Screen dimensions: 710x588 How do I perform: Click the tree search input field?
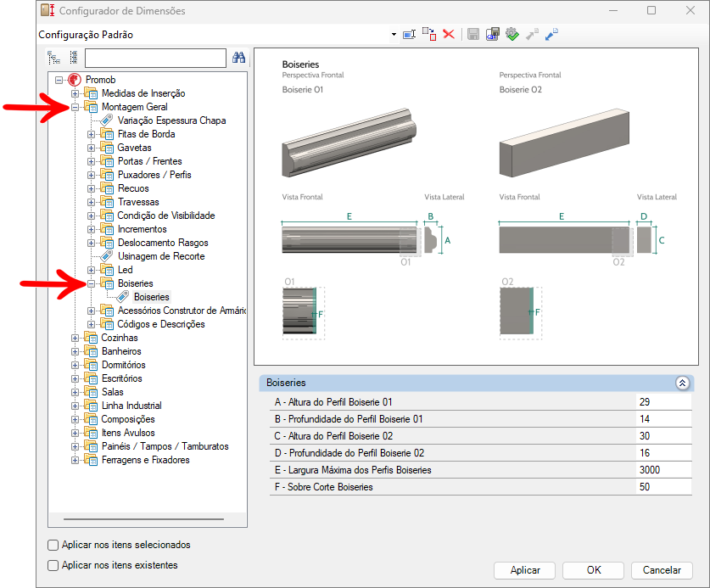[x=155, y=58]
